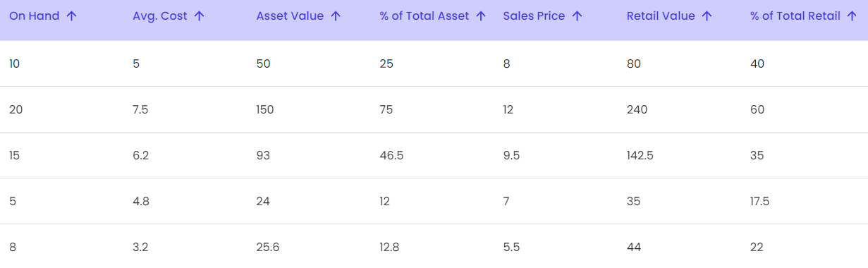
Task: Select the Sales Price cell showing 5.5
Action: pyautogui.click(x=511, y=247)
